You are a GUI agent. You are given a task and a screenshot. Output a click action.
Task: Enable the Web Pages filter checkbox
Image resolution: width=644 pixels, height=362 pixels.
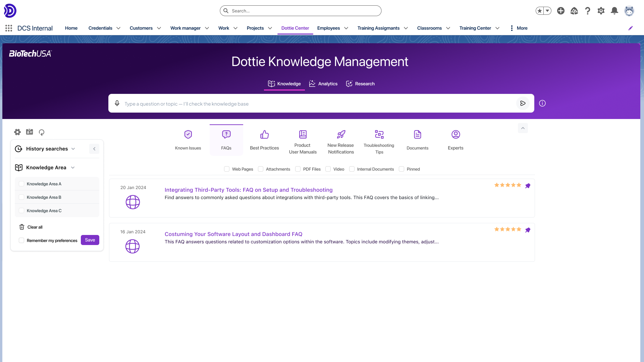(226, 169)
